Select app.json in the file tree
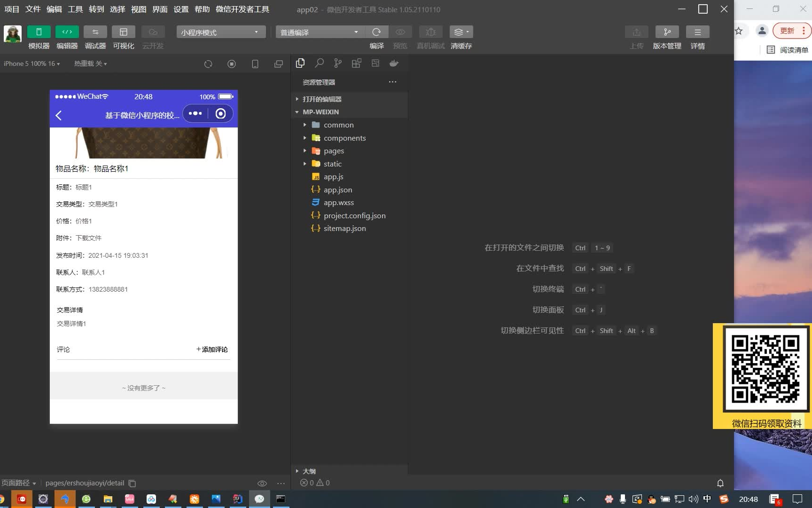The image size is (812, 508). click(x=338, y=190)
